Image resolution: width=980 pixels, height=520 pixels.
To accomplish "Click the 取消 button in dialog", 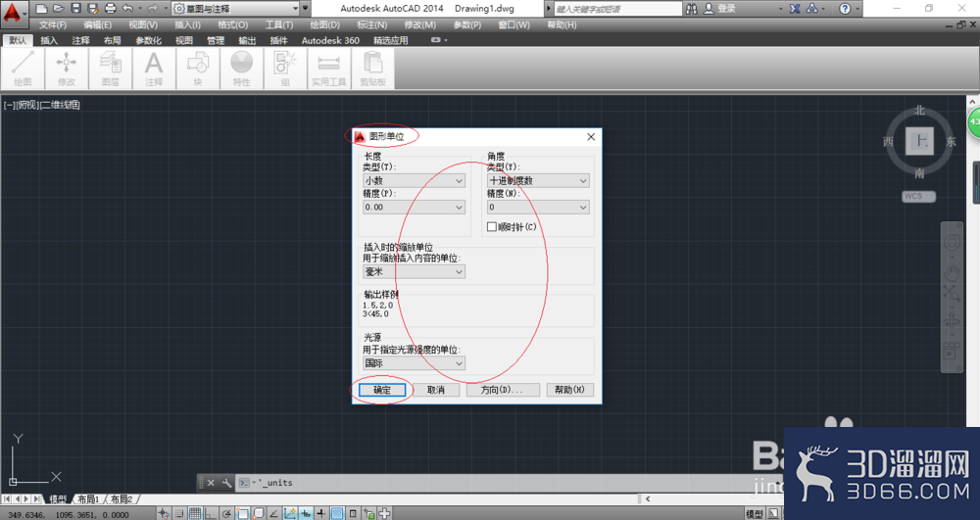I will pos(436,390).
